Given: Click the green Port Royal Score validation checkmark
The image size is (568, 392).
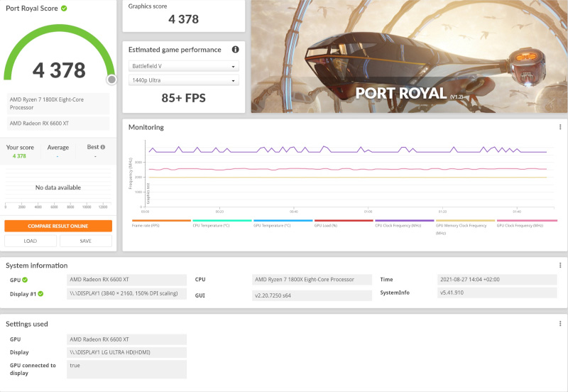Looking at the screenshot, I should pyautogui.click(x=64, y=8).
